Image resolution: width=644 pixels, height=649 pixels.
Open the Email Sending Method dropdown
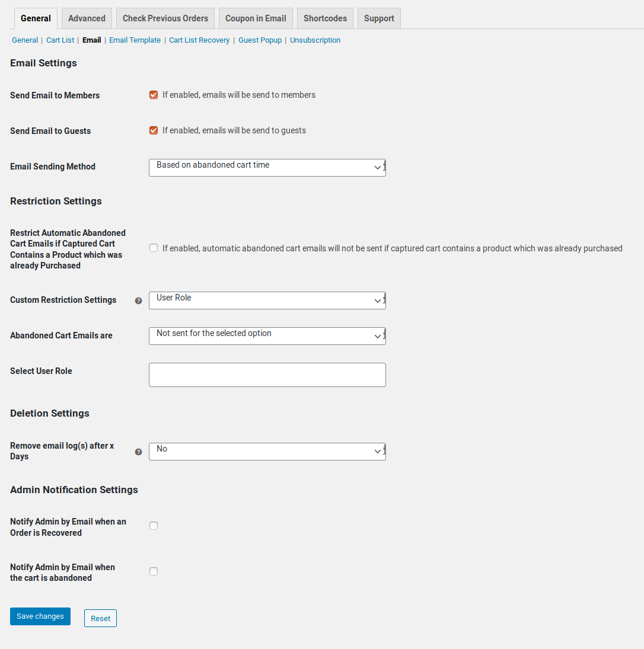(x=267, y=167)
